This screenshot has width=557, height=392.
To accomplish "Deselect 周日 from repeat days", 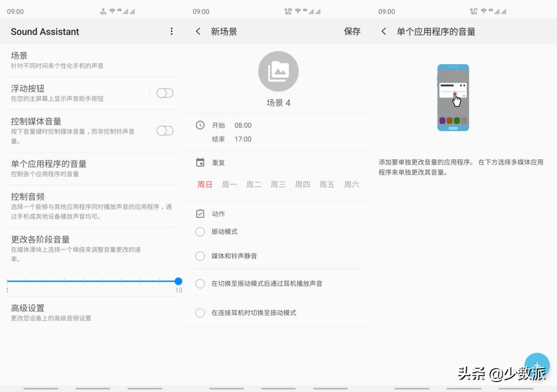I will click(204, 184).
